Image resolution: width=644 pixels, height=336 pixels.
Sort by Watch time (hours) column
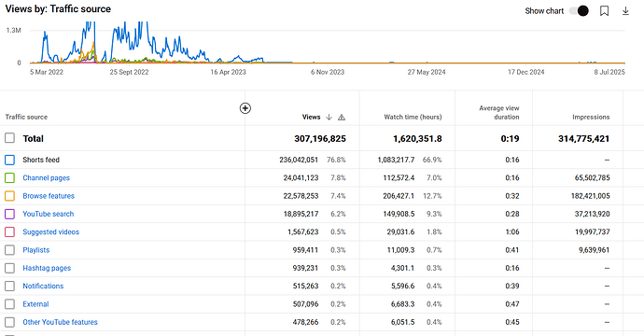413,117
